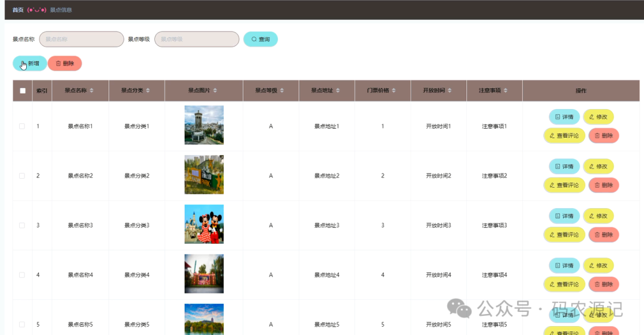
Task: Click the 注意事项1 cell text
Action: [494, 126]
